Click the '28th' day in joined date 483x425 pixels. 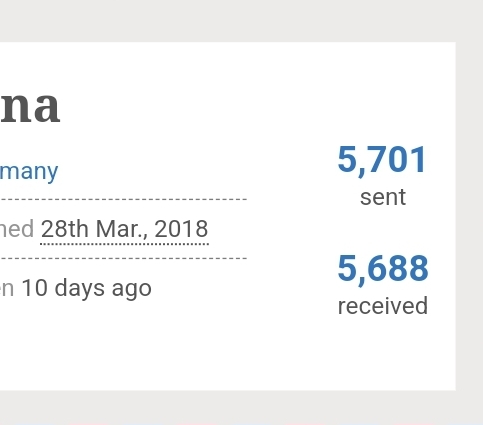[65, 229]
